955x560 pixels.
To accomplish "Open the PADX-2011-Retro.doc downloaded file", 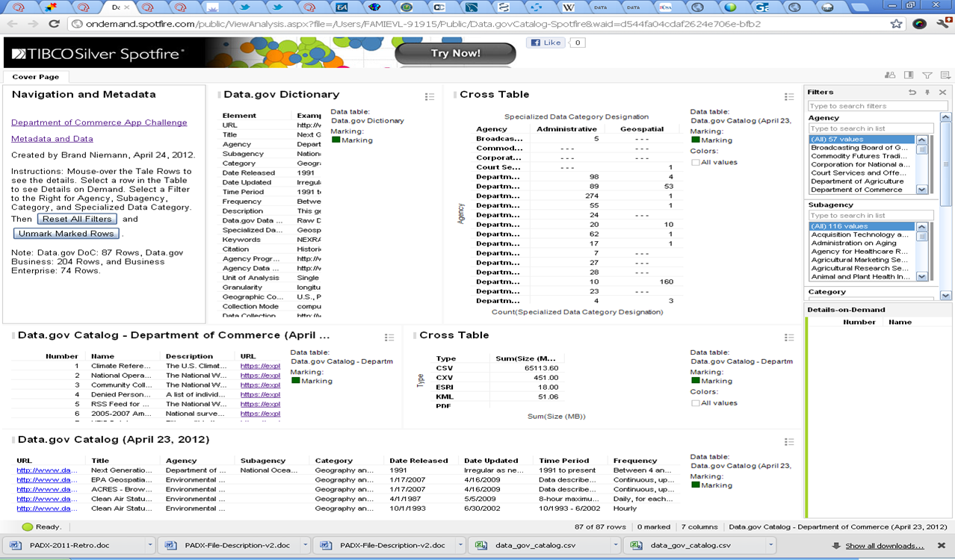I will (x=73, y=546).
